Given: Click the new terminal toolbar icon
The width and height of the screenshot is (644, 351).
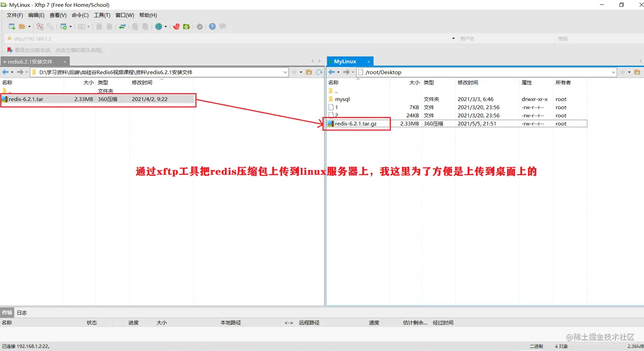Looking at the screenshot, I should click(81, 26).
